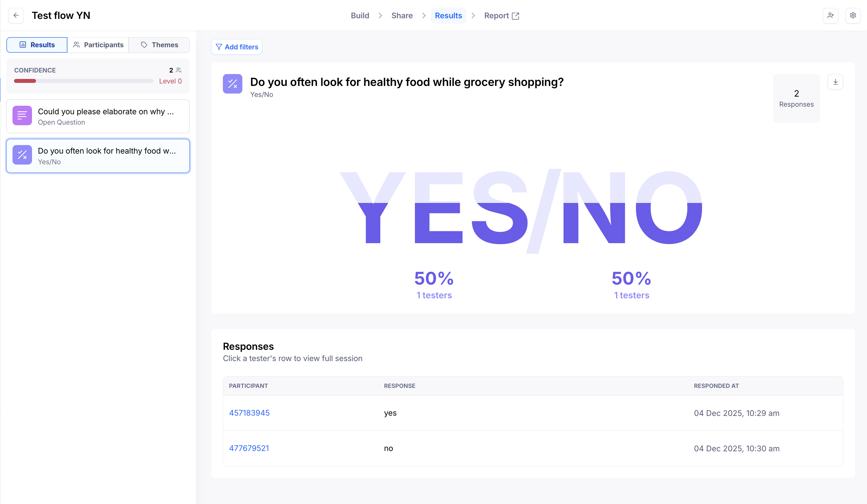
Task: Download the Yes/No question results
Action: tap(835, 82)
